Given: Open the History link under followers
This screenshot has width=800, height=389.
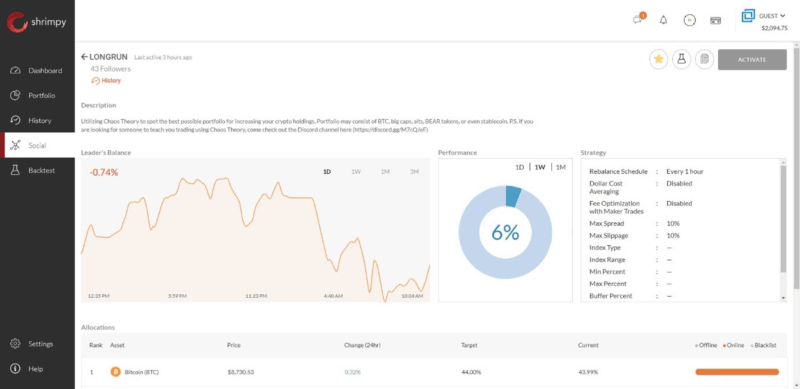Looking at the screenshot, I should 106,81.
